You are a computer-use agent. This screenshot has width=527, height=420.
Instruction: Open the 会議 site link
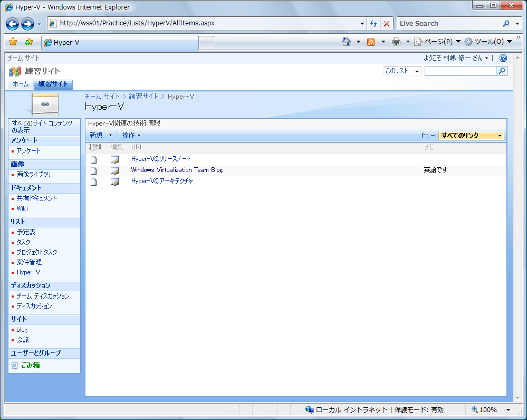pos(23,340)
